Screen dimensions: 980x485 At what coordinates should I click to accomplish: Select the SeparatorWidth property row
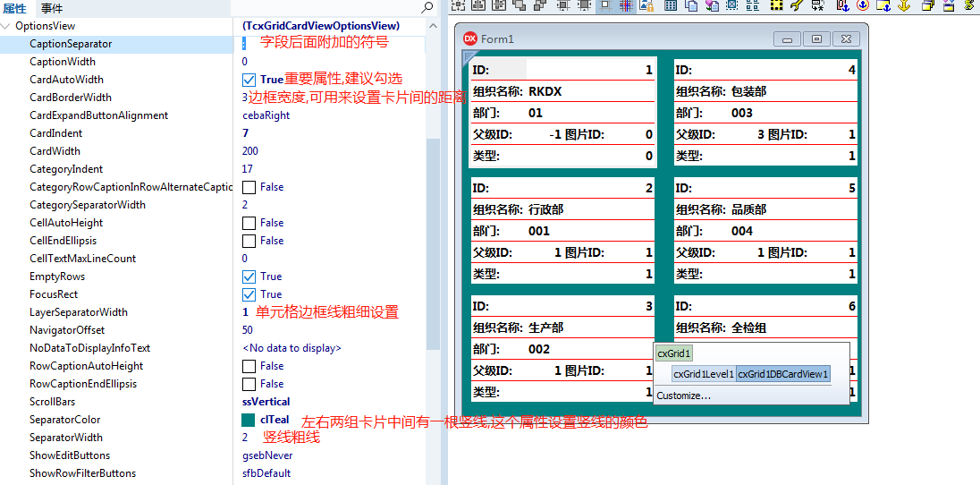(116, 438)
